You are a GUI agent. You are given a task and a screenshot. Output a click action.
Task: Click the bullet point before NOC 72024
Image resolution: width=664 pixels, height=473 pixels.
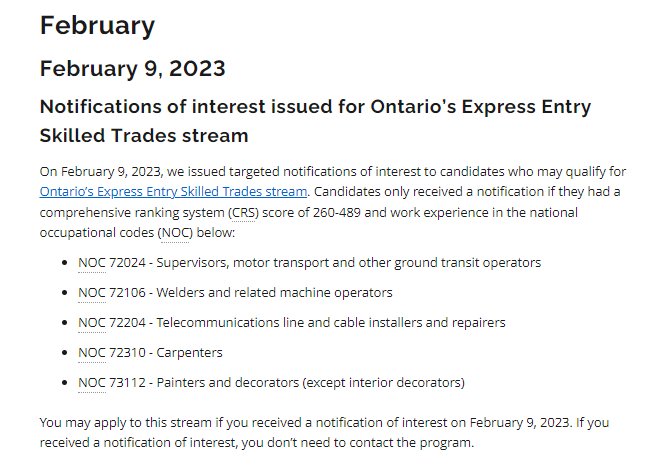pyautogui.click(x=64, y=263)
